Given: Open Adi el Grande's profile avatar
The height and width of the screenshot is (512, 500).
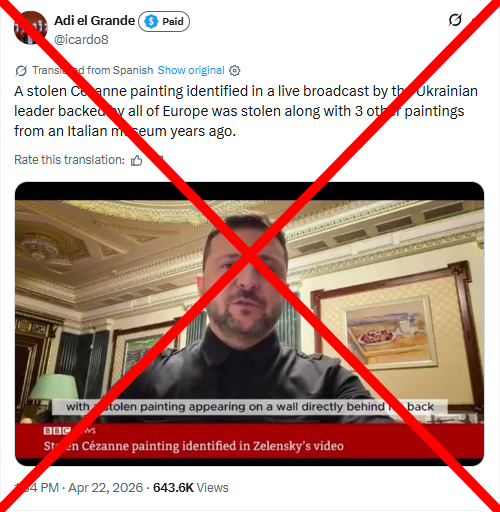Looking at the screenshot, I should (x=30, y=28).
